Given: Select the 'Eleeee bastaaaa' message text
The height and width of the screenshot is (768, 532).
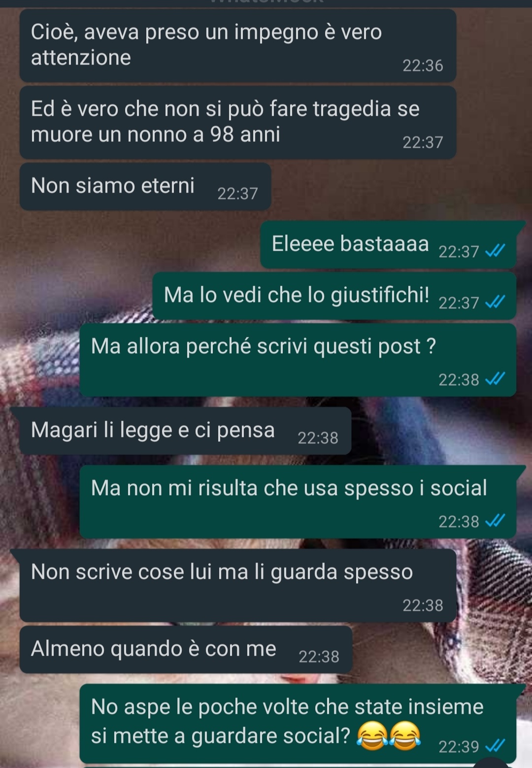Looking at the screenshot, I should (x=350, y=244).
